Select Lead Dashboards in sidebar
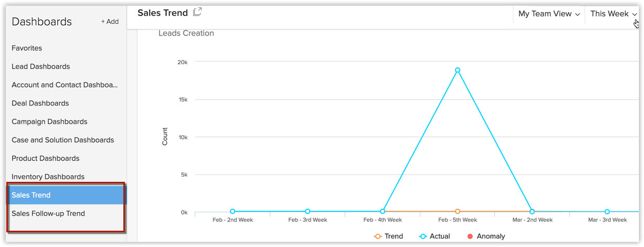 click(x=40, y=66)
